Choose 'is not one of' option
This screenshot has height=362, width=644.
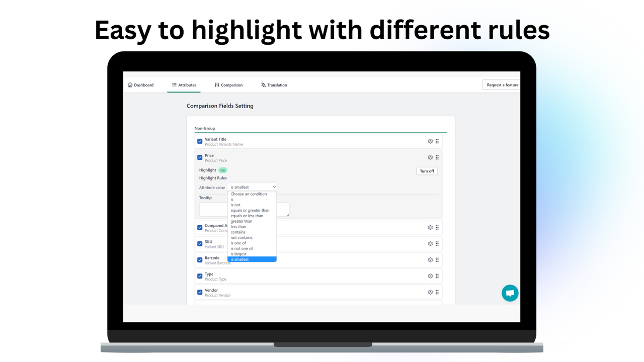coord(252,248)
